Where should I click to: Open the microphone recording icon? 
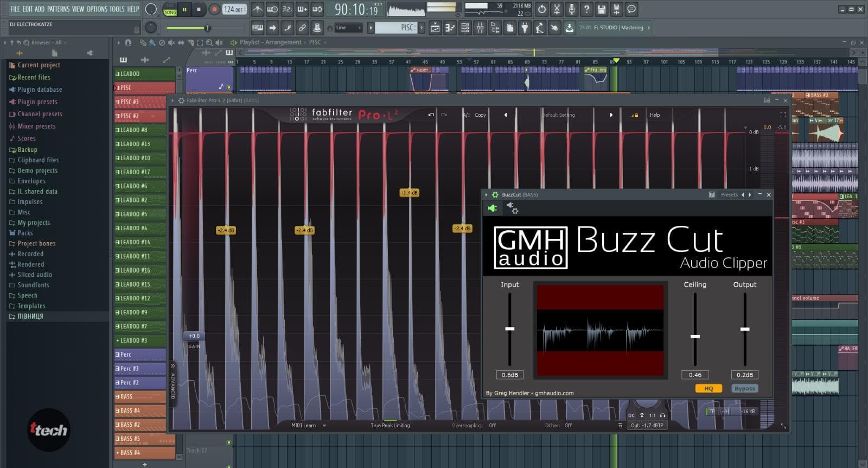(571, 9)
